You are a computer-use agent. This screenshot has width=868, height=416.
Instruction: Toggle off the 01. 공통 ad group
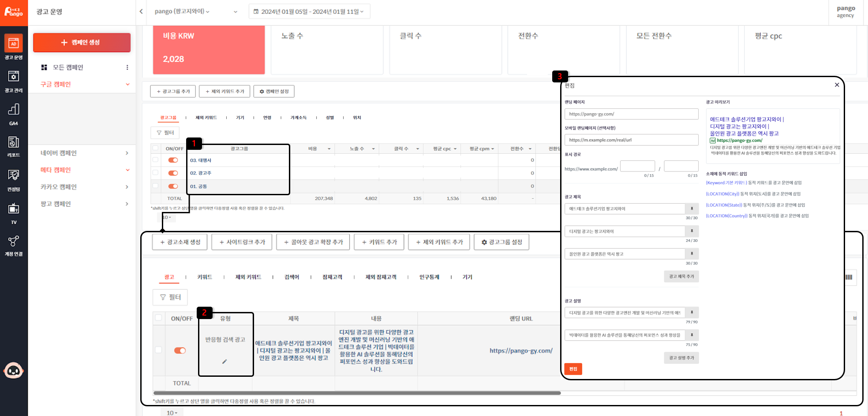[173, 186]
